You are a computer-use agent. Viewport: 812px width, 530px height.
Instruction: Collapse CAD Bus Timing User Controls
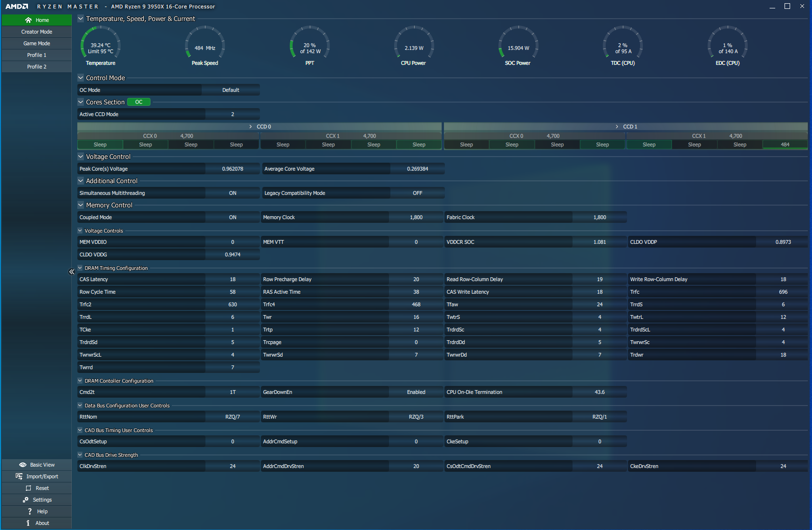pyautogui.click(x=80, y=430)
